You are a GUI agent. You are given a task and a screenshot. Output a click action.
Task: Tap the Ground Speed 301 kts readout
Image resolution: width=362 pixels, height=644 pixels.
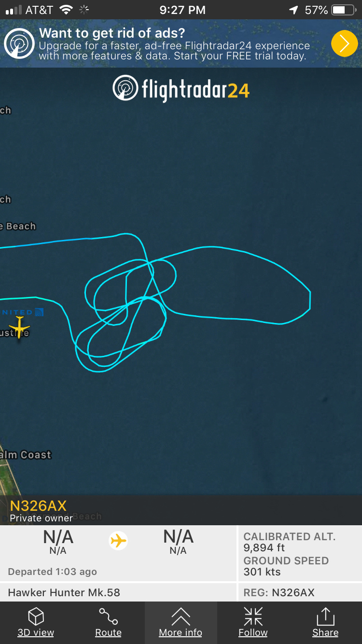click(286, 566)
